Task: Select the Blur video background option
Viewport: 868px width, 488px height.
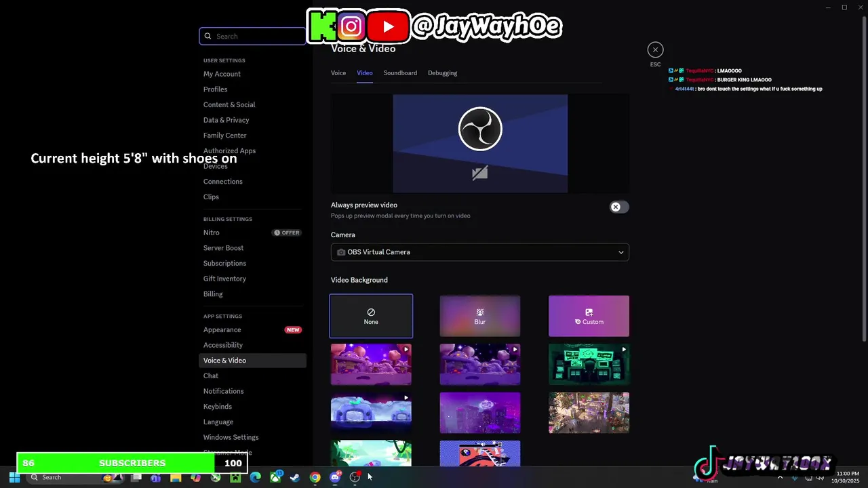Action: (480, 316)
